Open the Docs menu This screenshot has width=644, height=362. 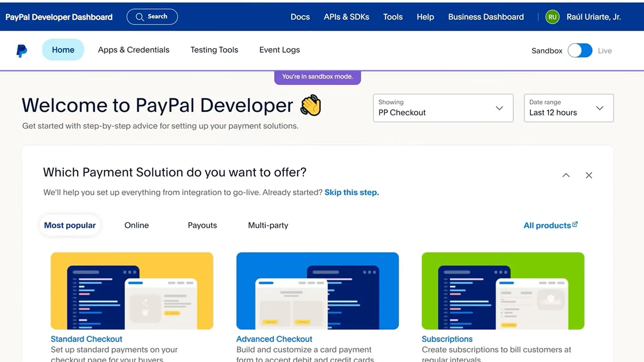(300, 17)
